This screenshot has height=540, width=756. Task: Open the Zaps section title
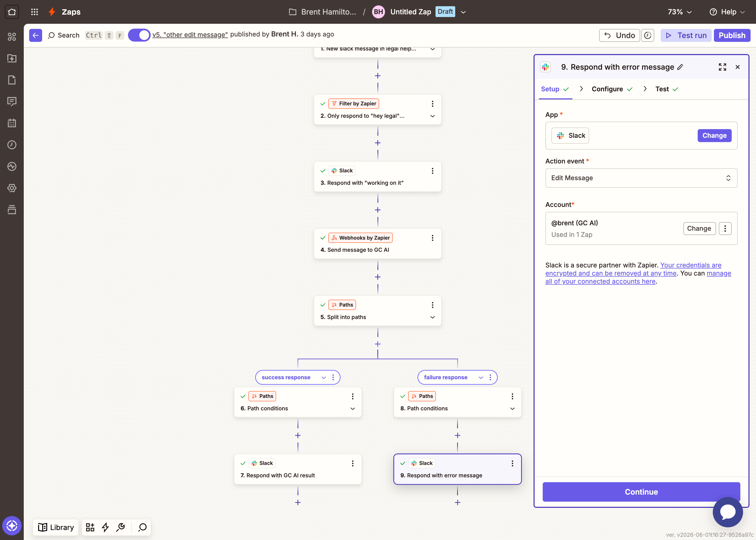[71, 12]
